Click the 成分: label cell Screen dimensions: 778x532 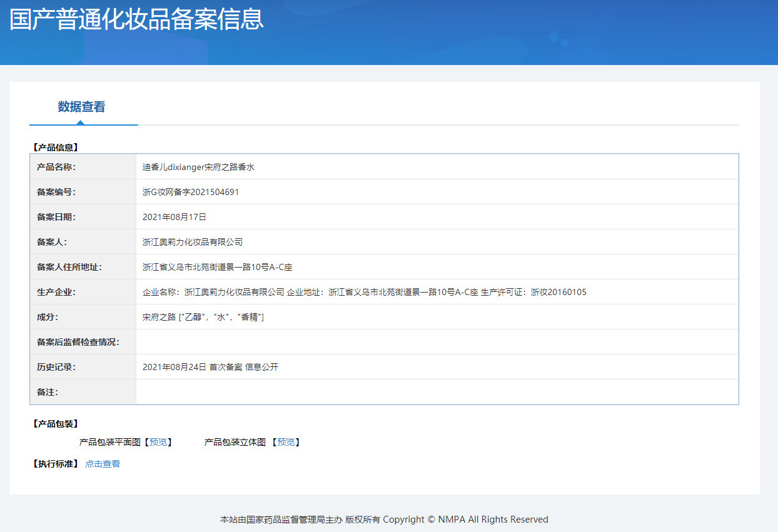[x=83, y=317]
